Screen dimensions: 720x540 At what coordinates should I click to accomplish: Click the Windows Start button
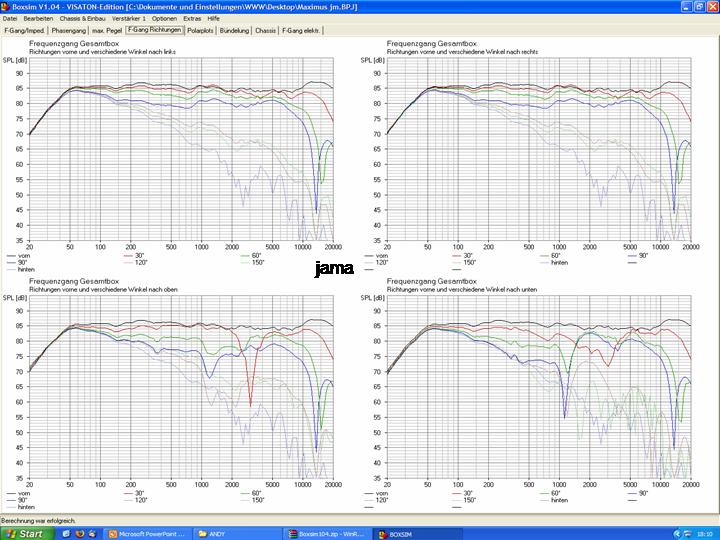25,533
